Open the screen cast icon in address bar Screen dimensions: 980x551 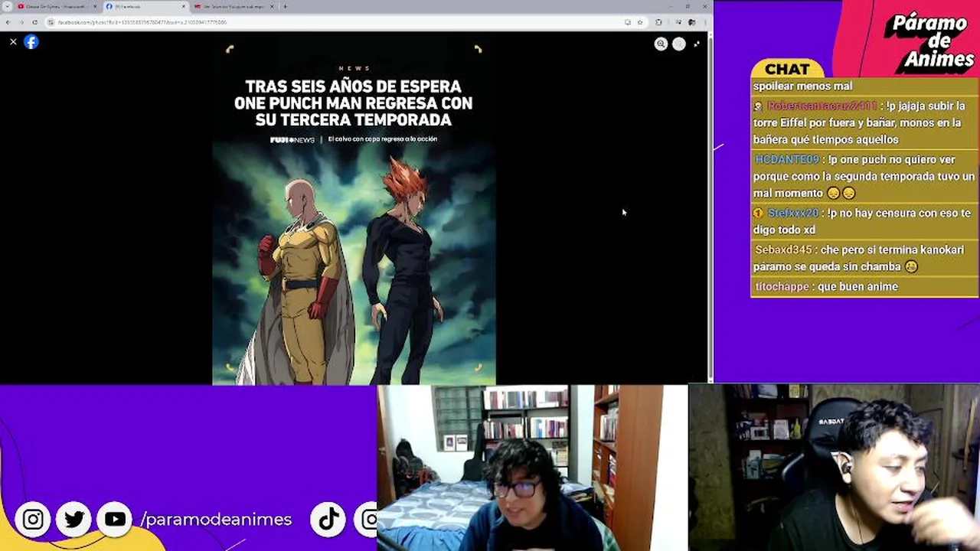pos(628,22)
